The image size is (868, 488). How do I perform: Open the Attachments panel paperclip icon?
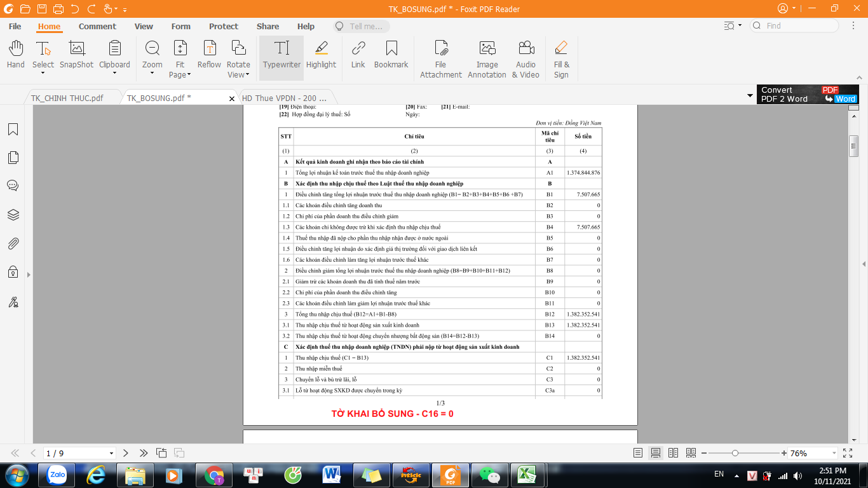13,243
